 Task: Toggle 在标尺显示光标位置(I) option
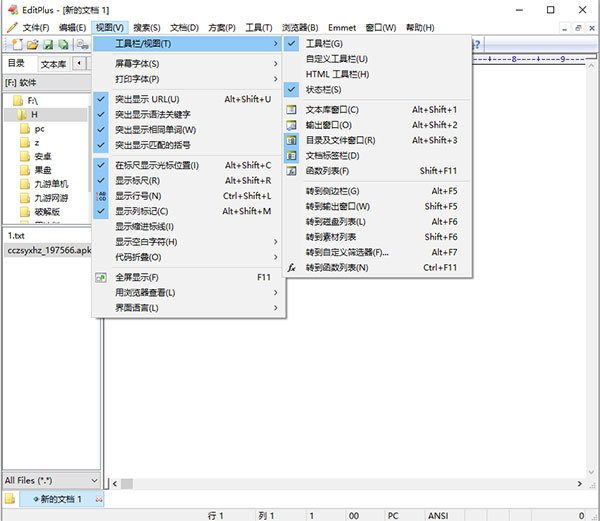[x=189, y=165]
